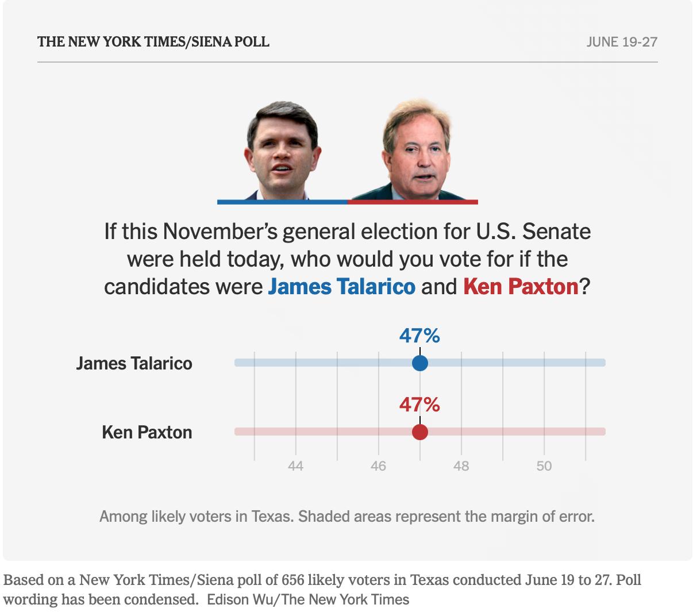The height and width of the screenshot is (616, 693).
Task: Click the Ken Paxton row label
Action: 147,432
